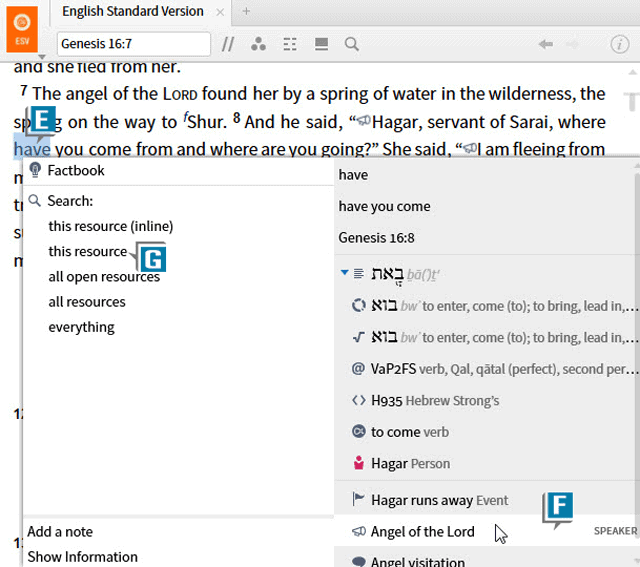This screenshot has width=640, height=567.
Task: Click the speaker megaphone icon for Angel
Action: tap(359, 531)
